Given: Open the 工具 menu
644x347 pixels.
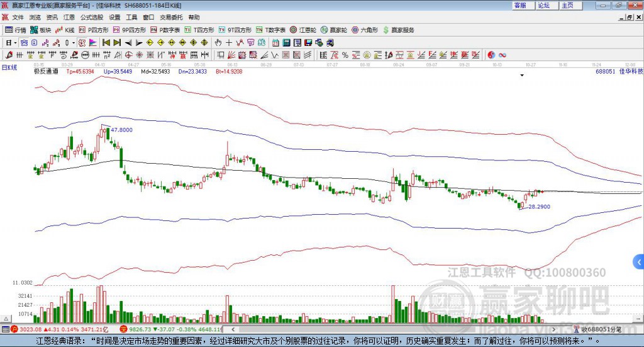Looking at the screenshot, I should [131, 17].
